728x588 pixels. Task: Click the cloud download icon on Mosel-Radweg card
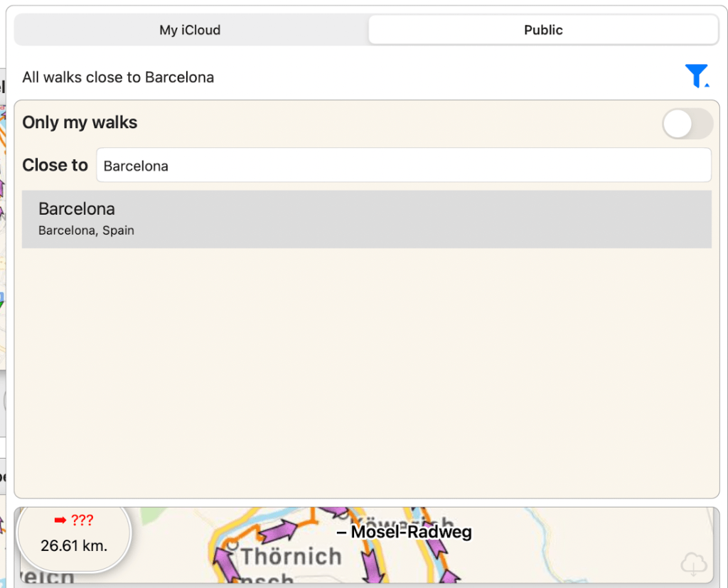pos(693,564)
